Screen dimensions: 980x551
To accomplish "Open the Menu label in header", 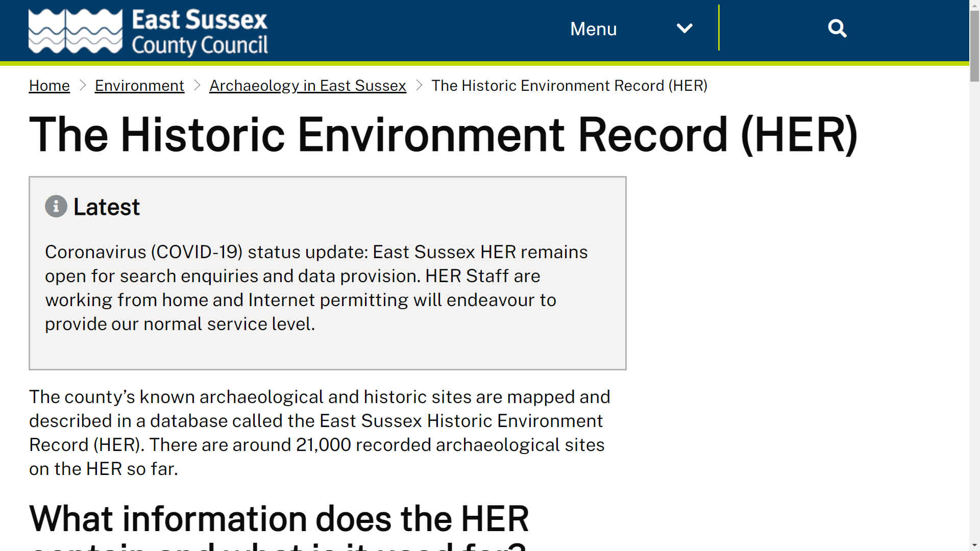I will [593, 29].
